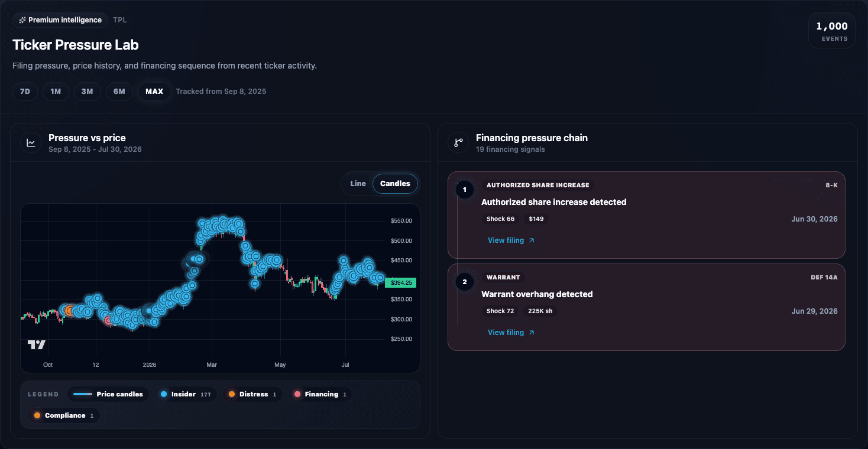Screen dimensions: 868x449
Task: Click arrow icon beside Jun 29 View filing
Action: (532, 333)
